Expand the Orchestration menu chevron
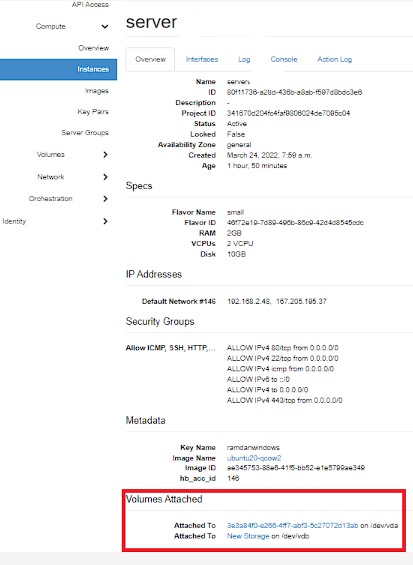Viewport: 413px width, 565px height. click(x=105, y=199)
